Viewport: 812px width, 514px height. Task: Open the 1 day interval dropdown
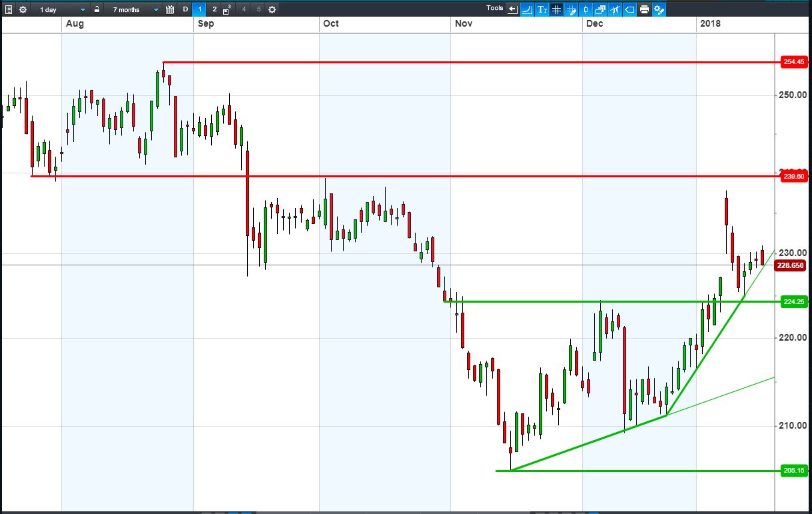[x=62, y=9]
